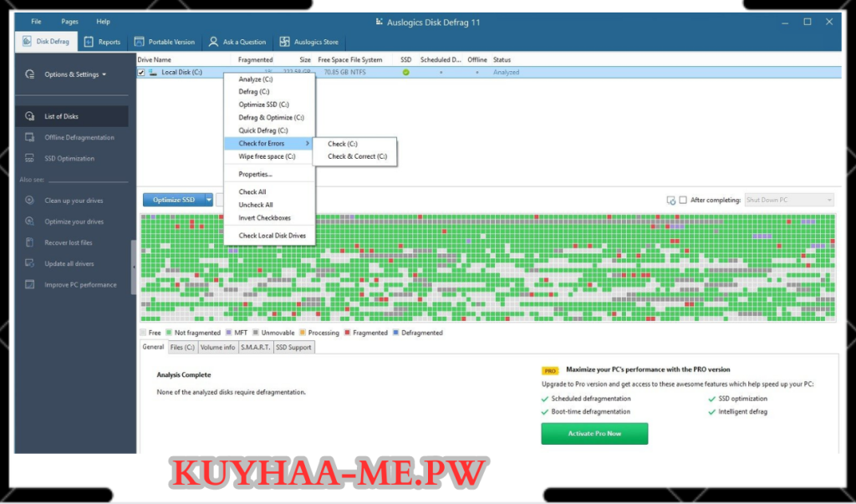Open the S.M.A.R.T. tab
This screenshot has width=856, height=504.
[256, 348]
